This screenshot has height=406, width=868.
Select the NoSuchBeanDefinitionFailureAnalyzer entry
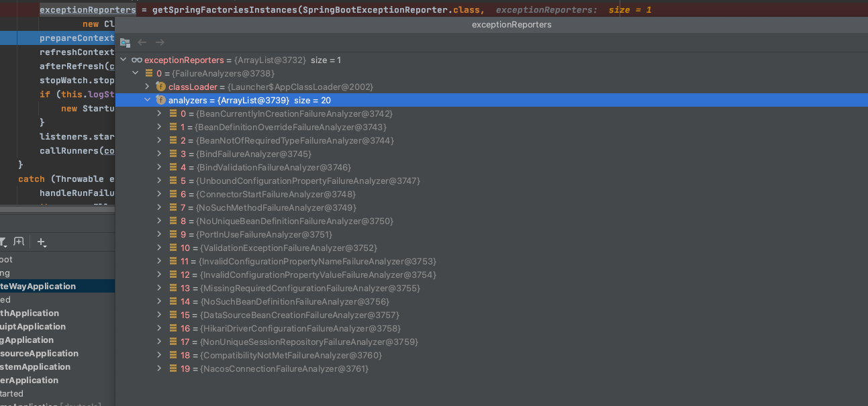[294, 301]
